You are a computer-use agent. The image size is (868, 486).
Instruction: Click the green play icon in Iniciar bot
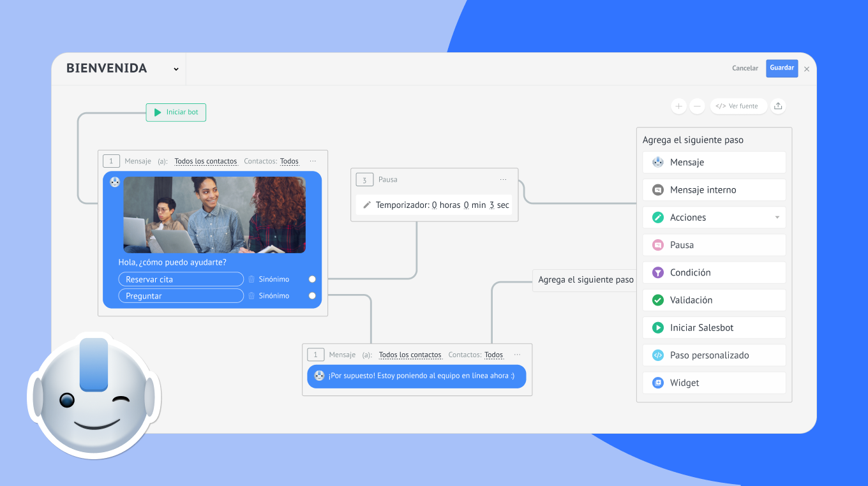(x=158, y=112)
